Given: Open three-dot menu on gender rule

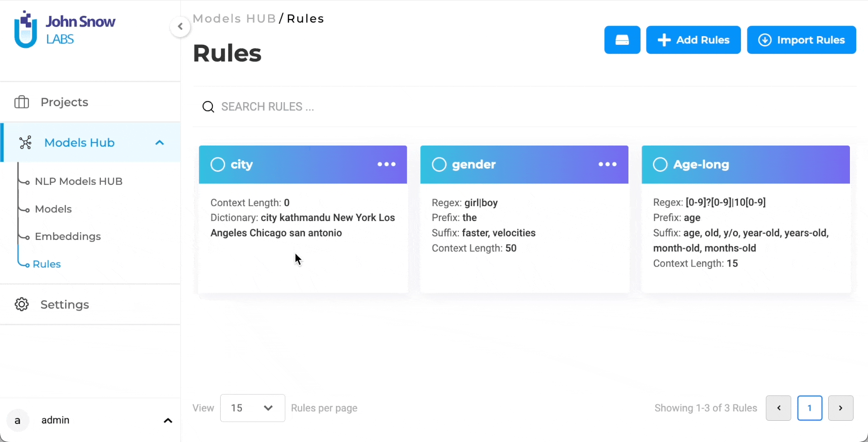Looking at the screenshot, I should pos(608,164).
